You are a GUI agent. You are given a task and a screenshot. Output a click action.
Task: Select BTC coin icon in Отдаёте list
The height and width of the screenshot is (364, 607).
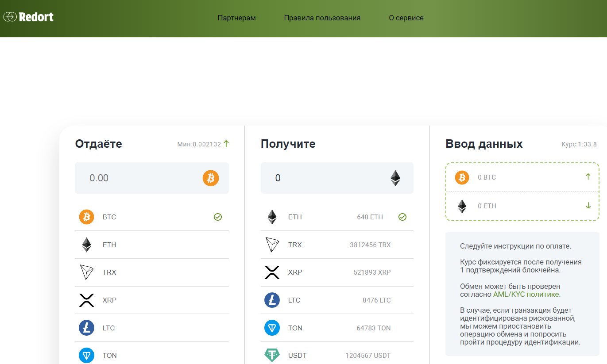tap(87, 217)
